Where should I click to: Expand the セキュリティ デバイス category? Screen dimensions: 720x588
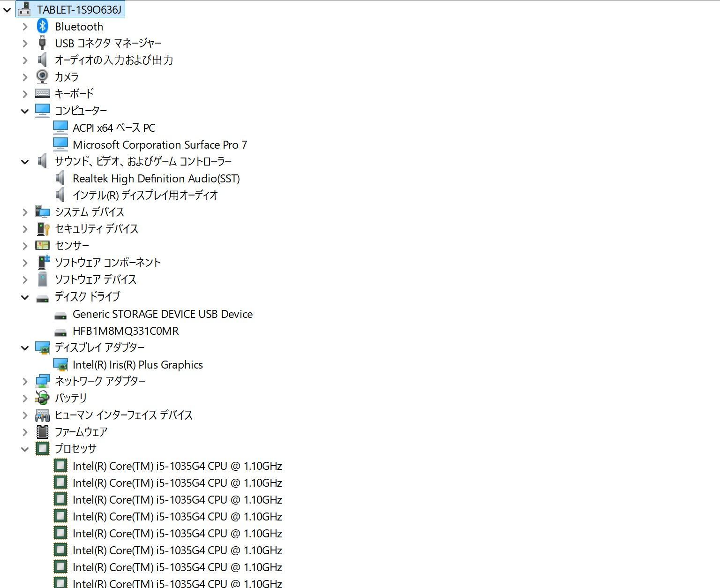25,229
